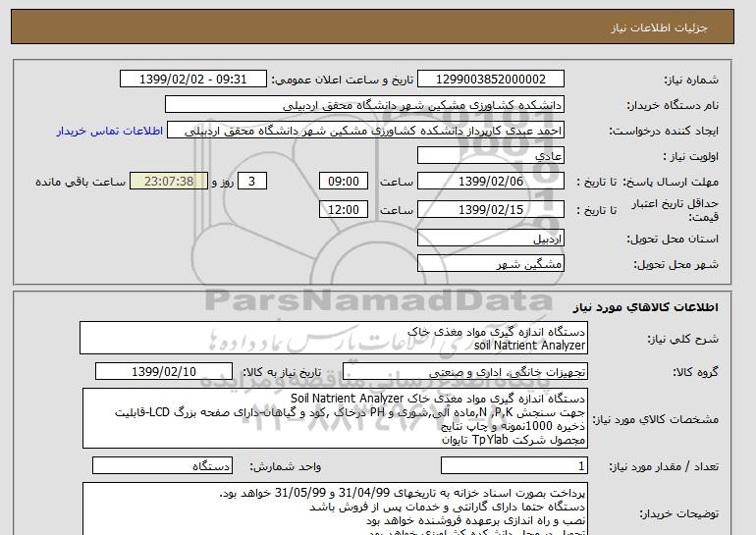
Task: Select the unit of measure field دستگاه
Action: [162, 466]
